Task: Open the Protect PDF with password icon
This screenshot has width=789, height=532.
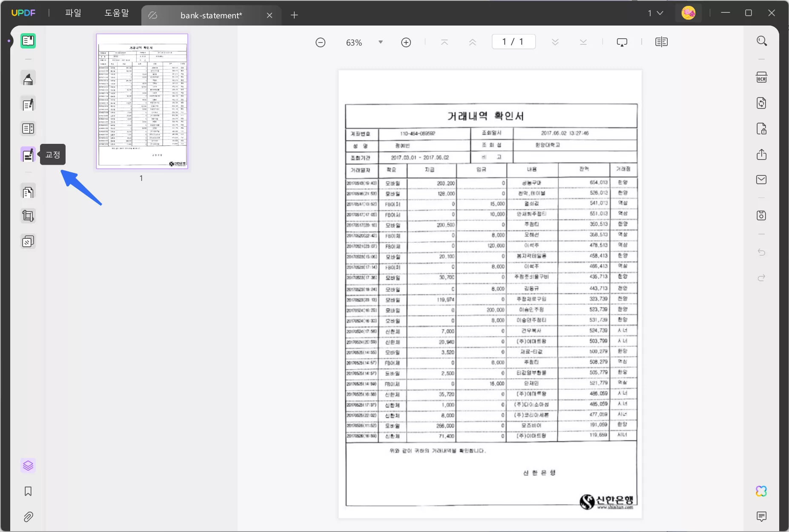Action: tap(761, 129)
